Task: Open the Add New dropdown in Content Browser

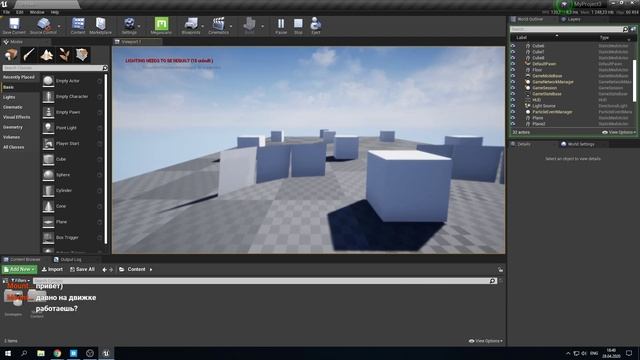Action: (19, 269)
